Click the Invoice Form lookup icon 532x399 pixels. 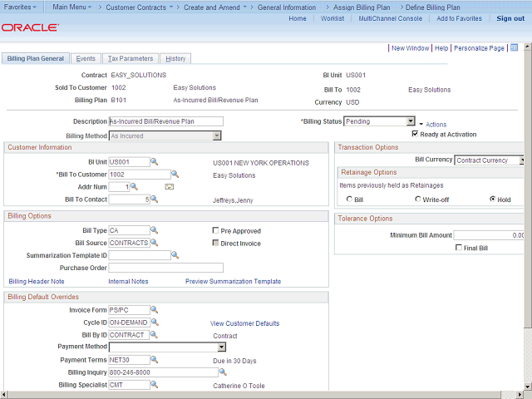click(x=154, y=310)
